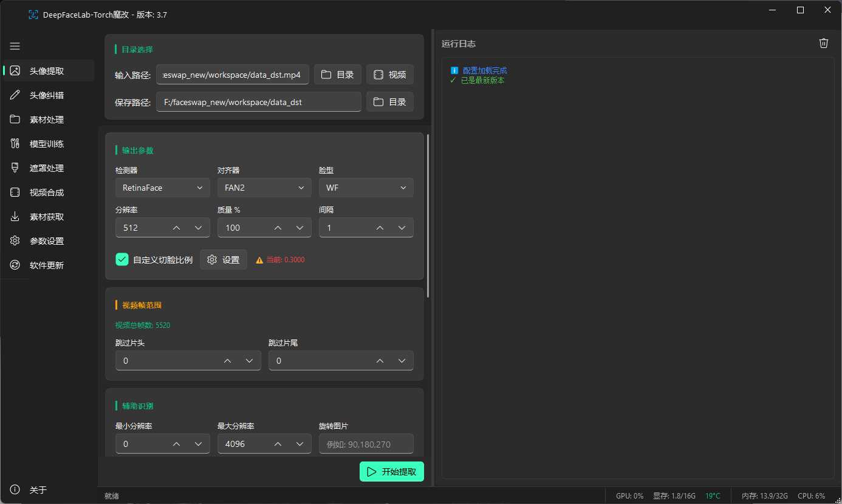Expand the 检测器 RetinaFace dropdown
Screen dimensions: 842x504
(162, 188)
